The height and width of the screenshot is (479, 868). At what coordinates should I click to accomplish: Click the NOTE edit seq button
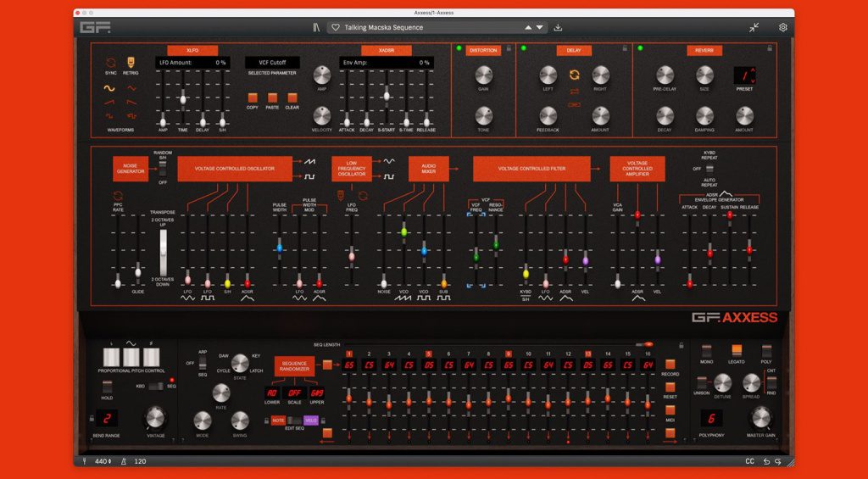coord(278,421)
